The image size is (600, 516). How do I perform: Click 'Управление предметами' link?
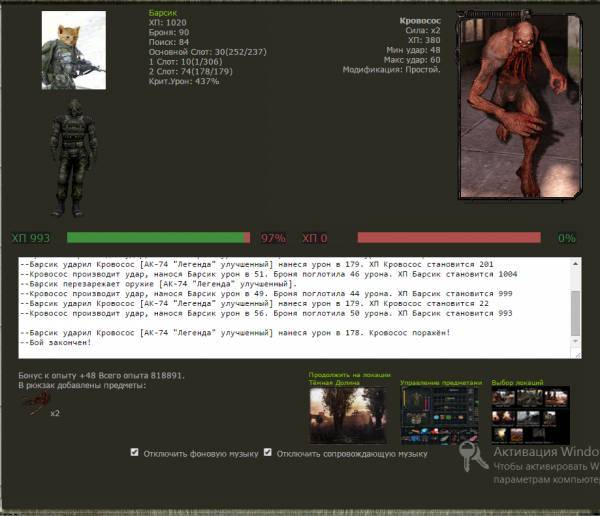440,382
